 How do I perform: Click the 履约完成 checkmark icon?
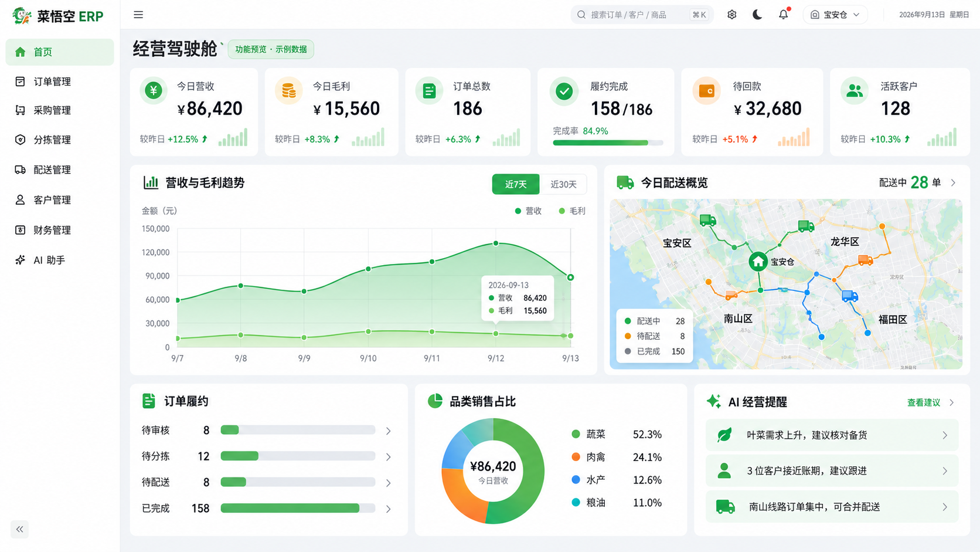pyautogui.click(x=564, y=91)
